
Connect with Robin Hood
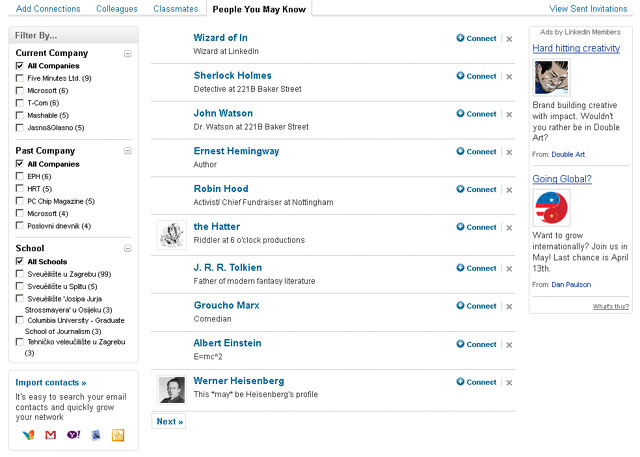476,189
